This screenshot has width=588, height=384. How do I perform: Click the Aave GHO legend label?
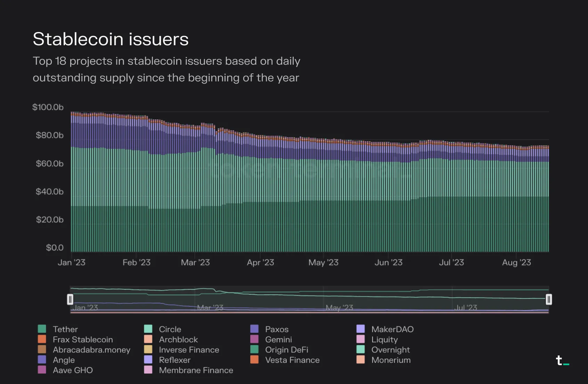[x=73, y=370]
